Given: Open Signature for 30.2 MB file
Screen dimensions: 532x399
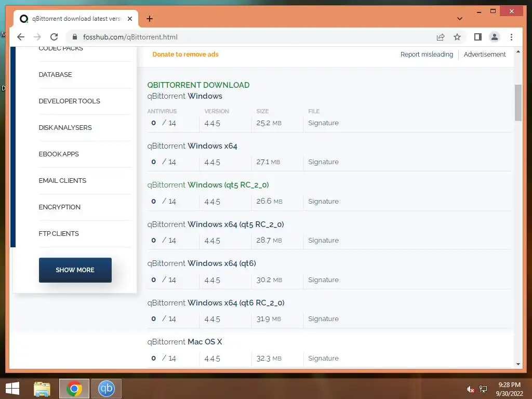Looking at the screenshot, I should pos(323,280).
